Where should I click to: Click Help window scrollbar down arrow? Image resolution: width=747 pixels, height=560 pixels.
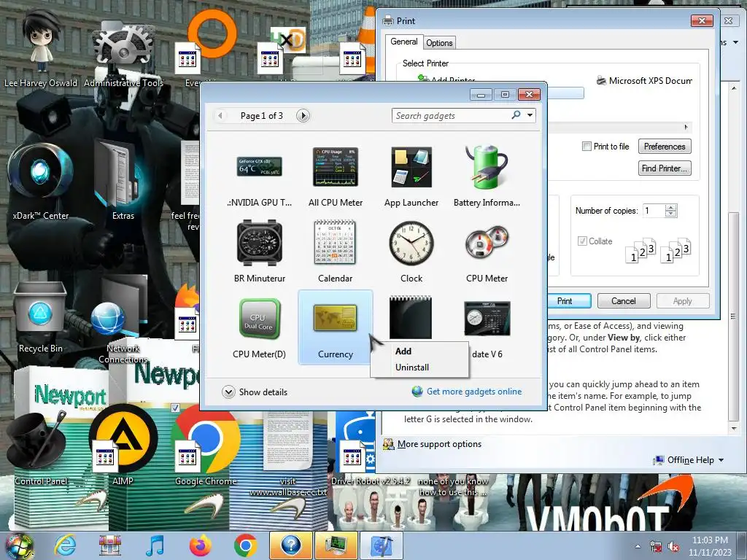pos(734,428)
